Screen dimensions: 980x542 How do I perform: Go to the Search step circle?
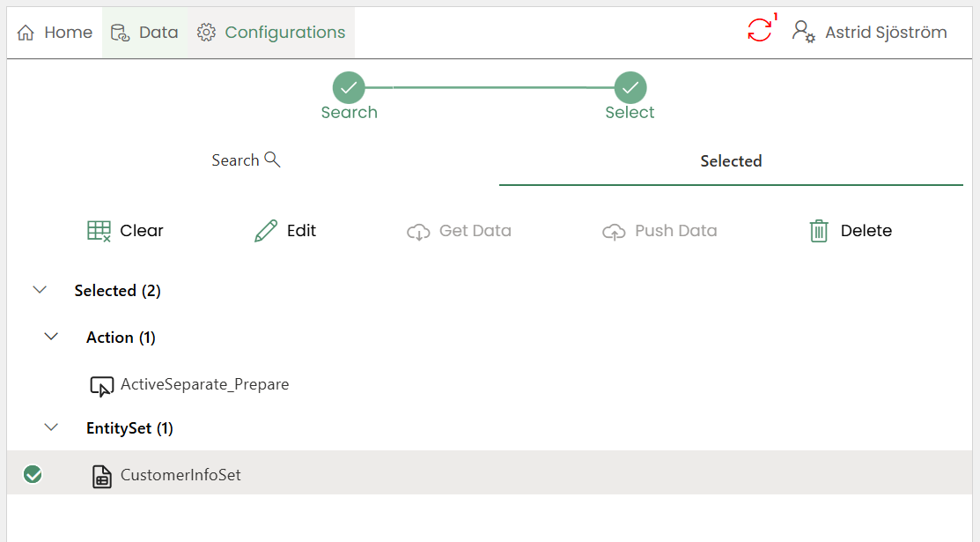coord(349,87)
